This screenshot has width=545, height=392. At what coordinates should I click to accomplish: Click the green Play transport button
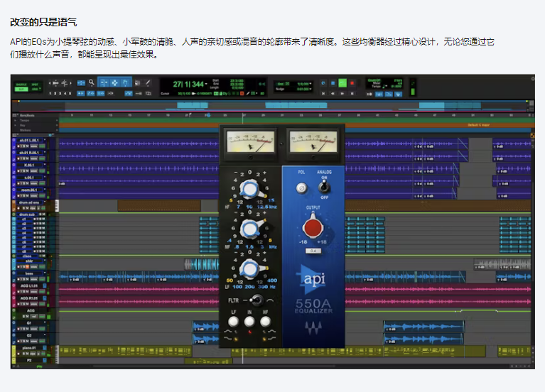(x=342, y=83)
